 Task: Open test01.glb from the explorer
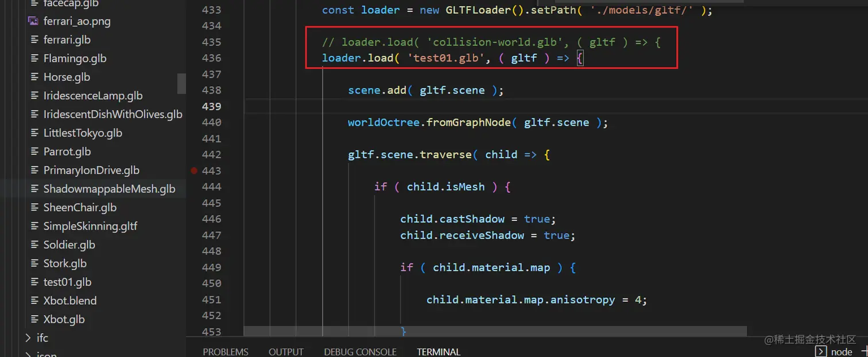[67, 282]
